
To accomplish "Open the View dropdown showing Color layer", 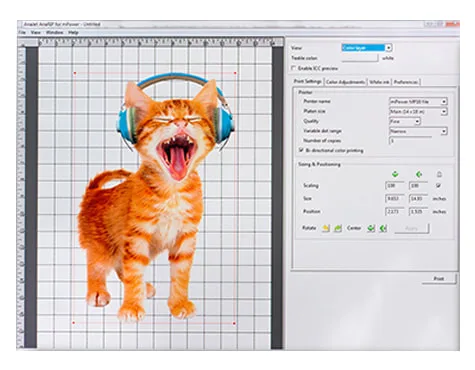I will coord(367,48).
